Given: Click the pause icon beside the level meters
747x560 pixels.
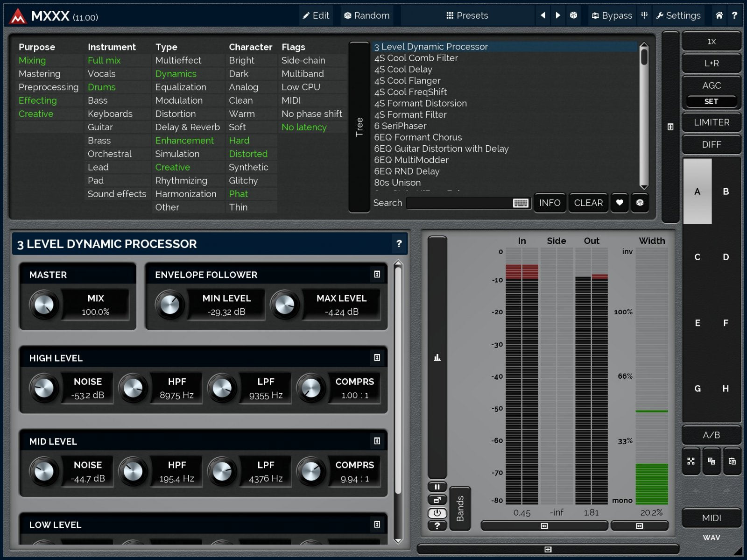Looking at the screenshot, I should [437, 487].
